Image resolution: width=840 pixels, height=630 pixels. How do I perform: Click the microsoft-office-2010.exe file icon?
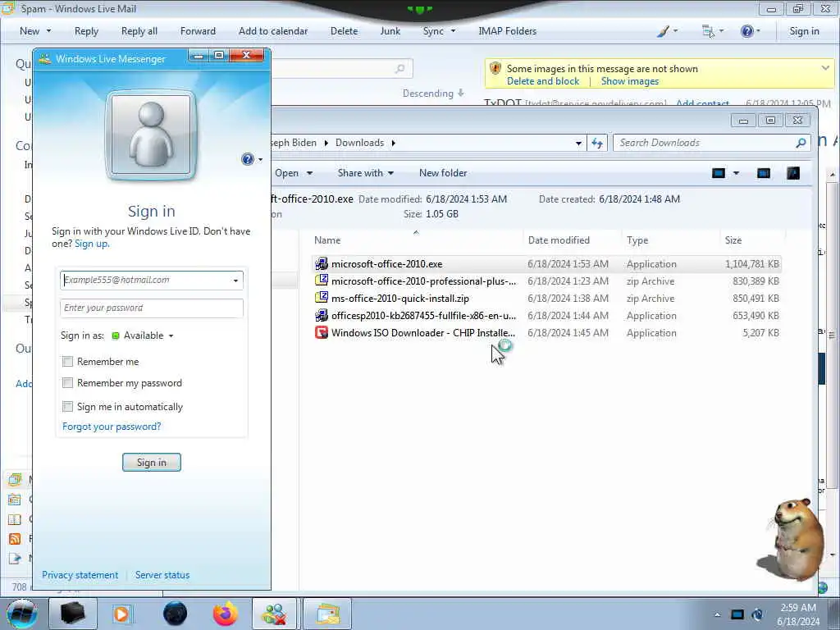[322, 264]
